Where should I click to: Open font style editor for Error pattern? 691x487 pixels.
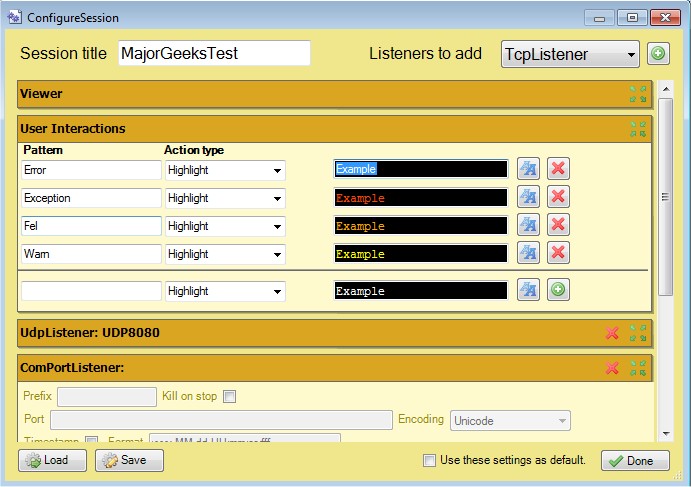528,169
